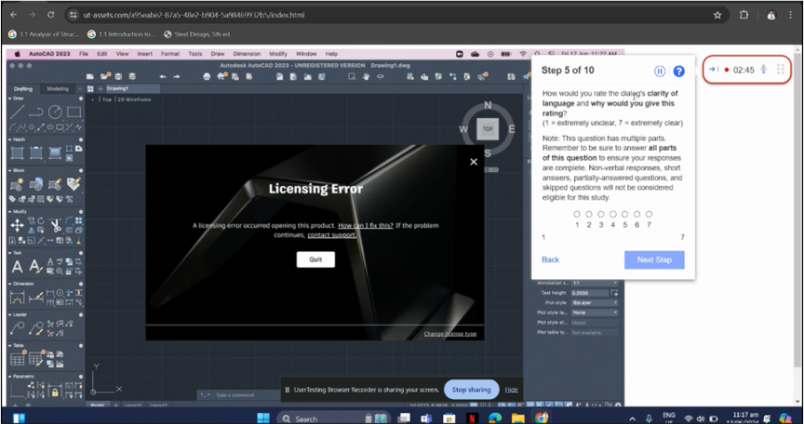This screenshot has height=424, width=804.
Task: Click the recorder microphone icon
Action: click(x=763, y=69)
